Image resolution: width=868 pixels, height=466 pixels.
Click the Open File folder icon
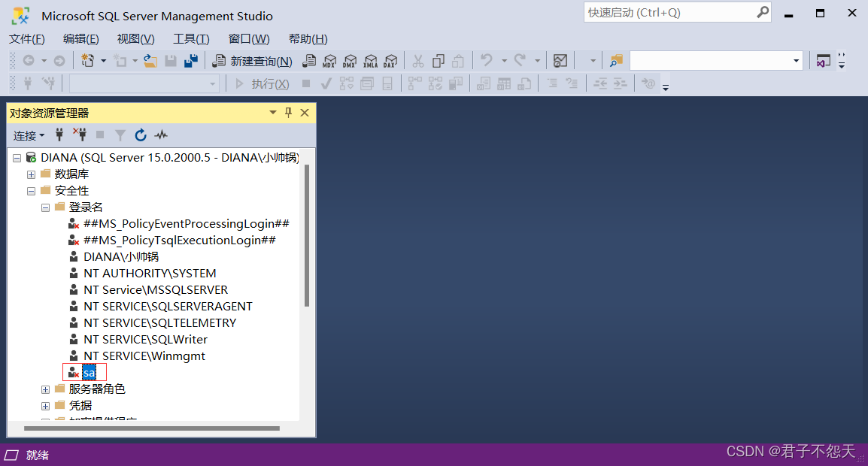pos(150,60)
